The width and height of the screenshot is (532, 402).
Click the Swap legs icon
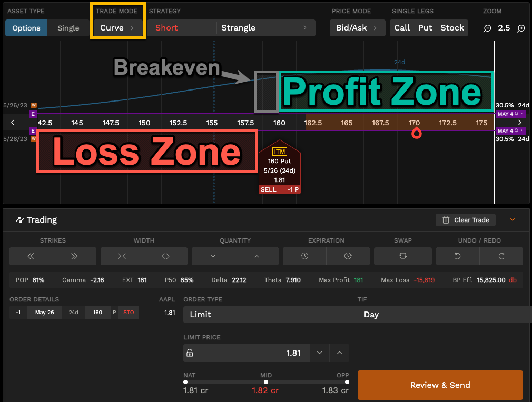tap(403, 256)
